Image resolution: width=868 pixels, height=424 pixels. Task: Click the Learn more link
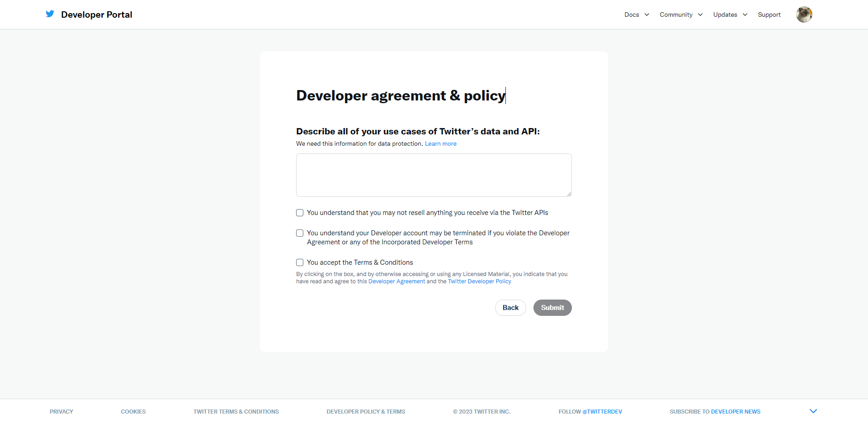[440, 143]
